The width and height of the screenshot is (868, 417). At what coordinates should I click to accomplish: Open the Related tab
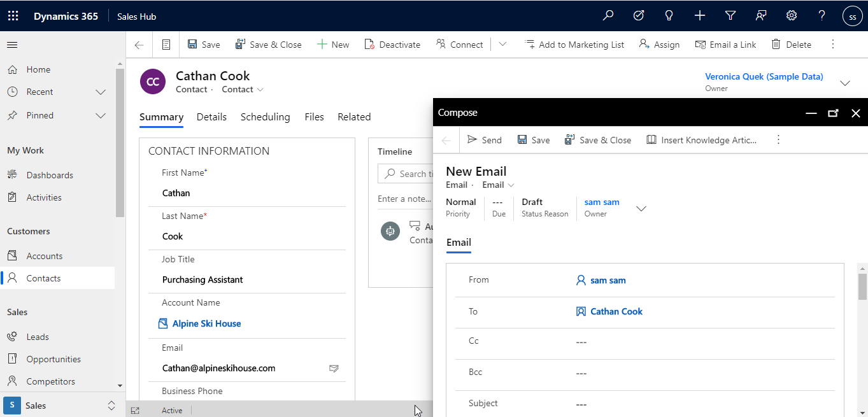[354, 117]
